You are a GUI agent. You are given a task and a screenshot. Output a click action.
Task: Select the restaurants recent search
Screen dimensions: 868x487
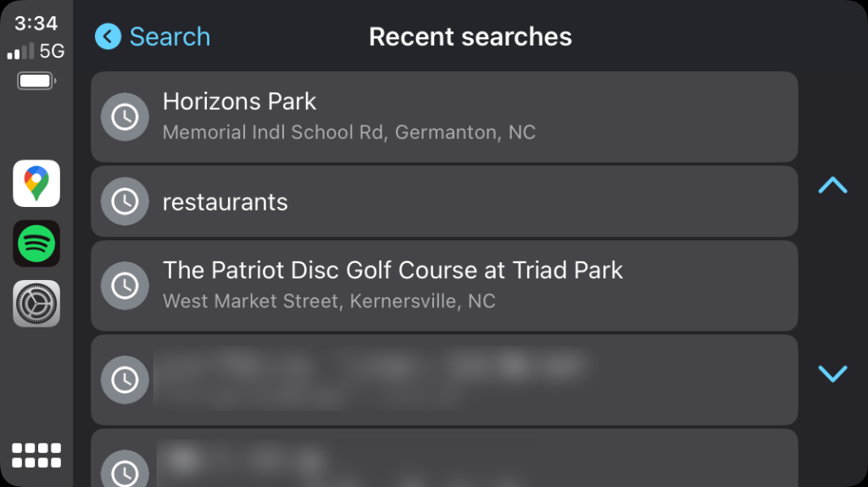[x=444, y=202]
